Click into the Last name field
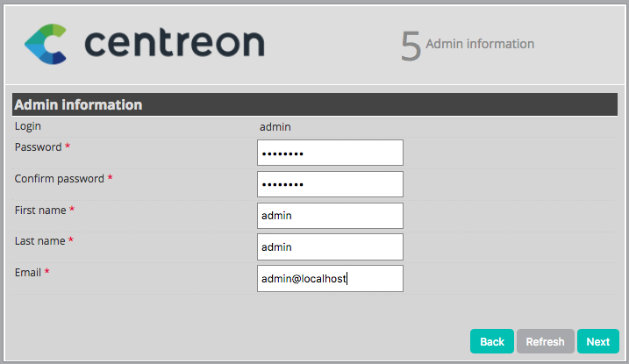Viewport: 629px width, 364px height. tap(330, 247)
